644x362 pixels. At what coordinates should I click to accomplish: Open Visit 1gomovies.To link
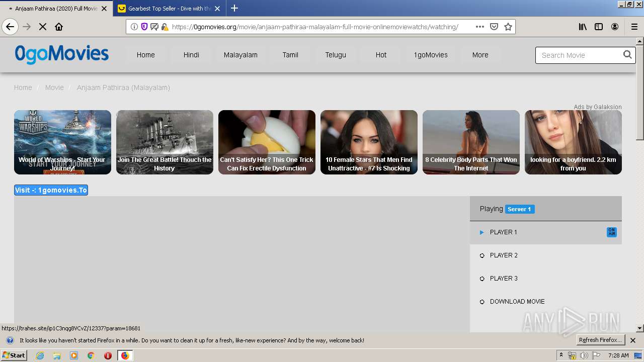pyautogui.click(x=51, y=190)
